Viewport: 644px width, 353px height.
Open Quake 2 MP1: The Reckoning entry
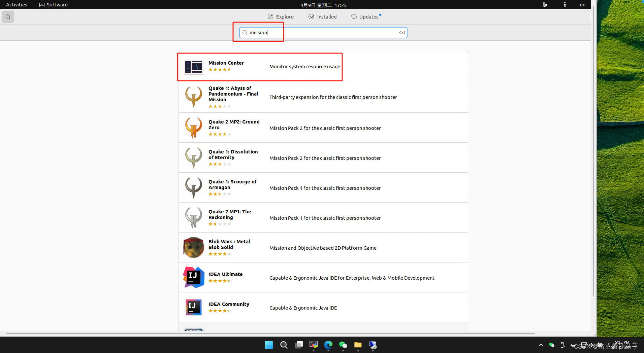(323, 217)
